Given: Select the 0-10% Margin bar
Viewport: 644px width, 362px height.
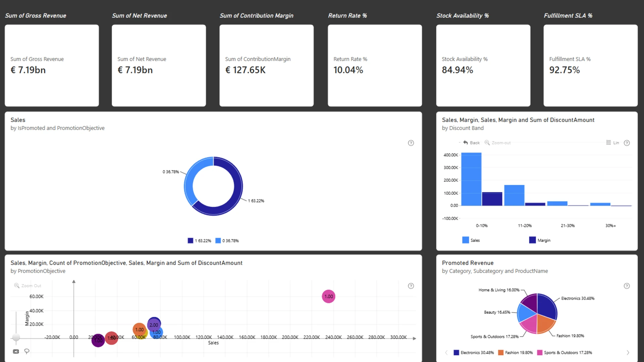Looking at the screenshot, I should [x=492, y=199].
